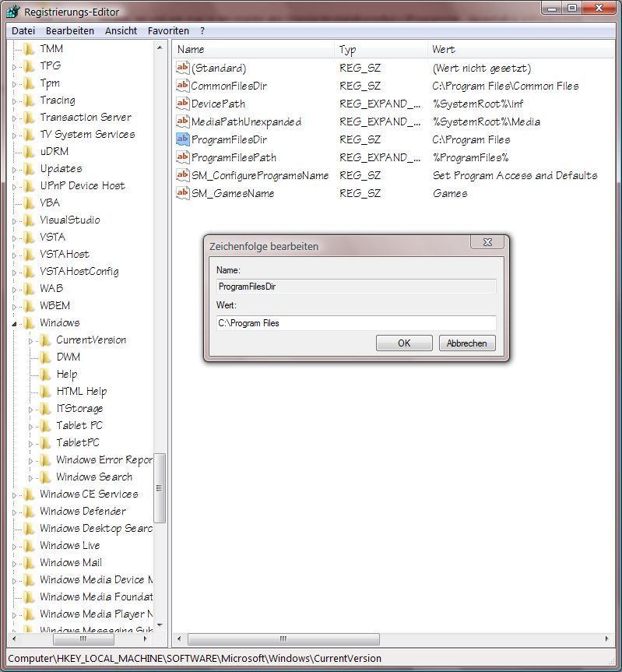Click the Wert input field
This screenshot has width=622, height=672.
tap(357, 323)
